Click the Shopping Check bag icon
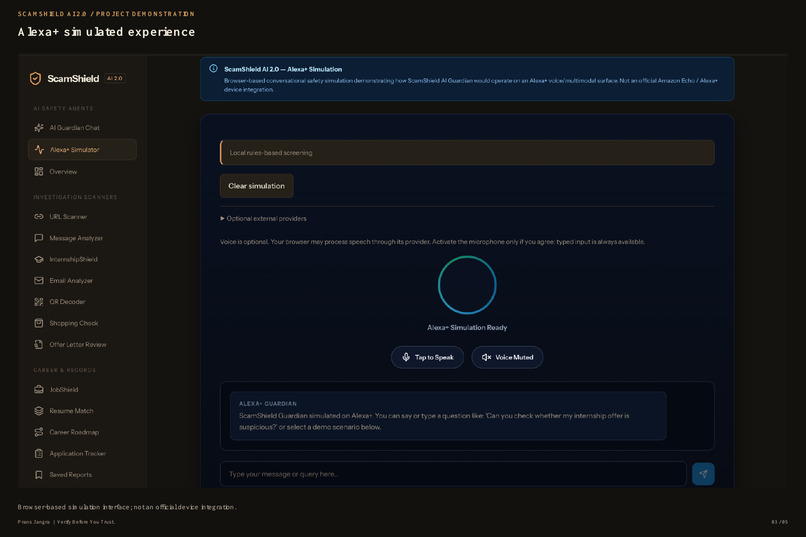The image size is (806, 537). pyautogui.click(x=39, y=323)
